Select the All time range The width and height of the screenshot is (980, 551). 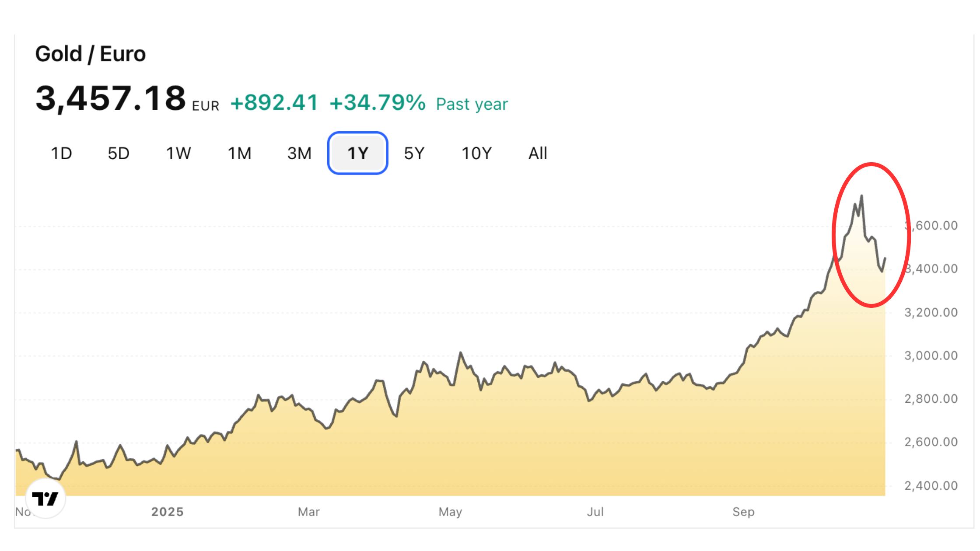point(538,153)
